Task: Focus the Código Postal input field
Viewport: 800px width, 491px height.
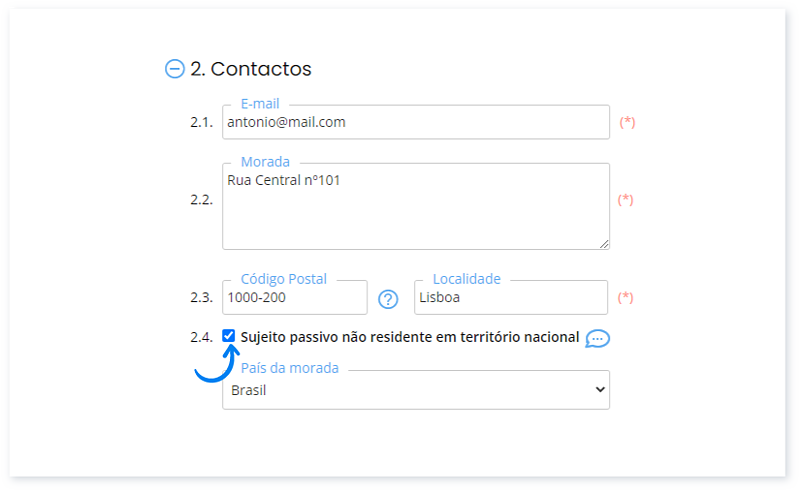Action: 294,298
